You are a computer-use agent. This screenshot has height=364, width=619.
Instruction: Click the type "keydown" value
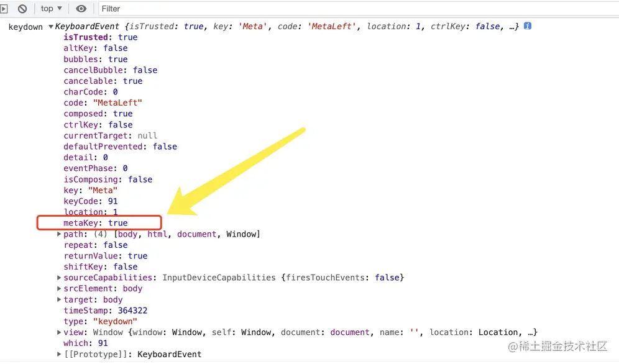(115, 322)
